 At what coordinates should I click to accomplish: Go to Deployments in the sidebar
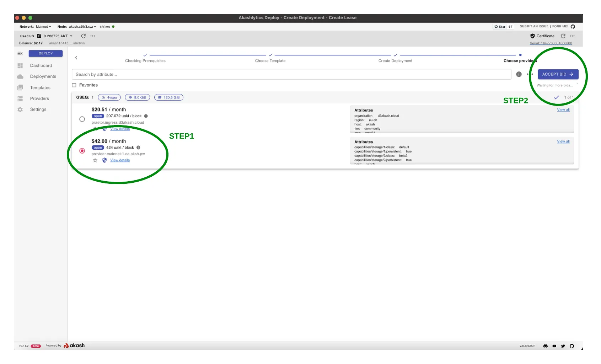coord(43,76)
